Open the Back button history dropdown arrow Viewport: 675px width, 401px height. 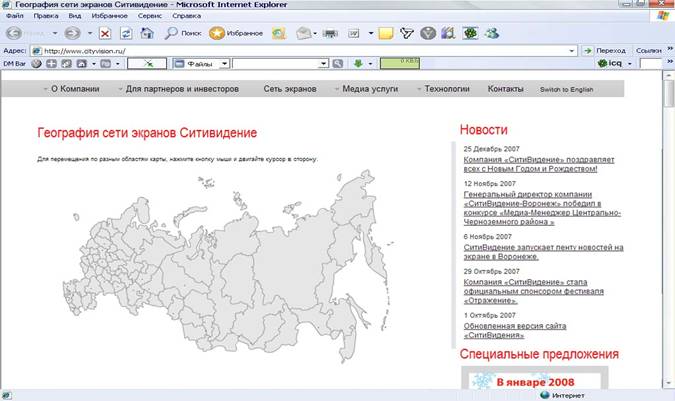tap(55, 33)
